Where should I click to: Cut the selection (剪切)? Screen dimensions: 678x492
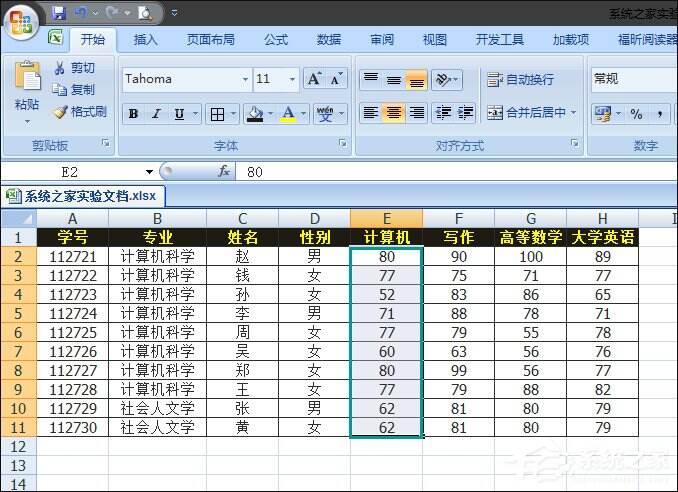74,68
